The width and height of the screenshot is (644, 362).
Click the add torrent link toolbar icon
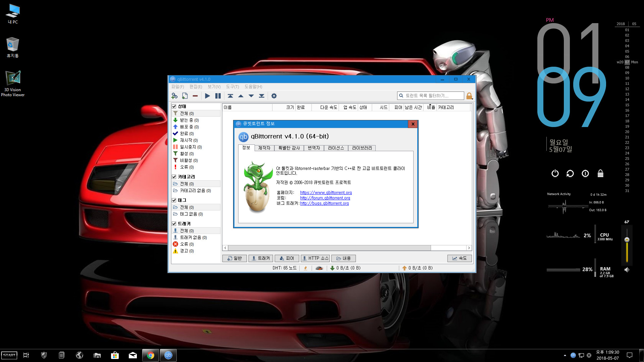point(174,96)
